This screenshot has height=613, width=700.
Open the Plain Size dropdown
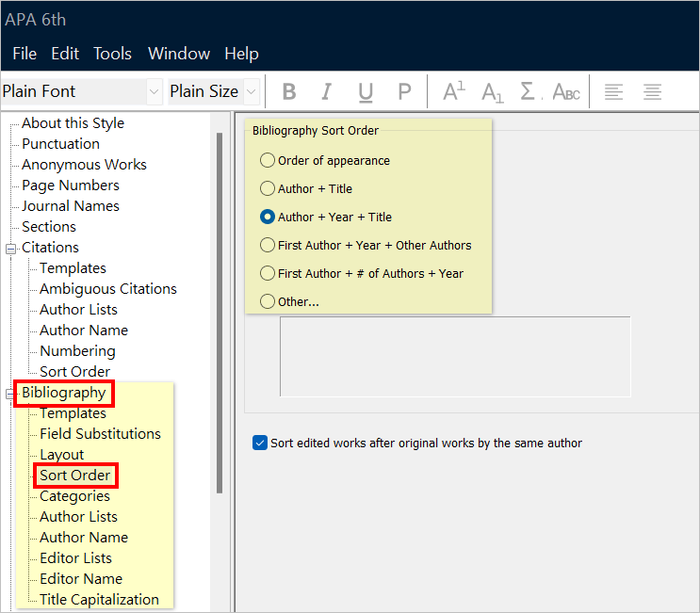click(x=252, y=91)
